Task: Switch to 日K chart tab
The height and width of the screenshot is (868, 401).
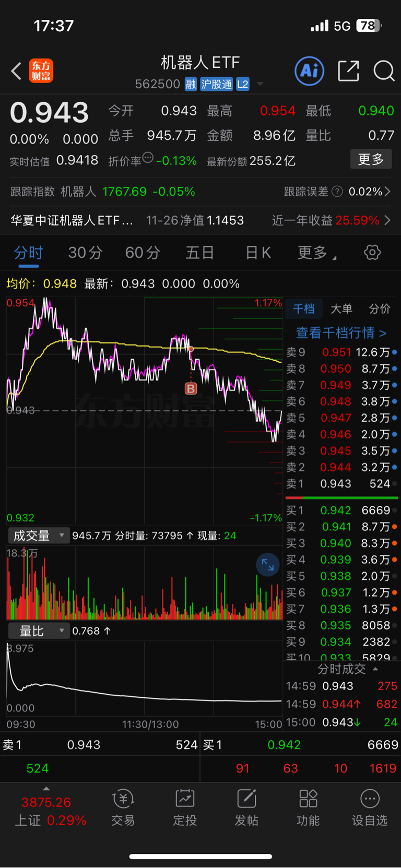Action: click(258, 253)
